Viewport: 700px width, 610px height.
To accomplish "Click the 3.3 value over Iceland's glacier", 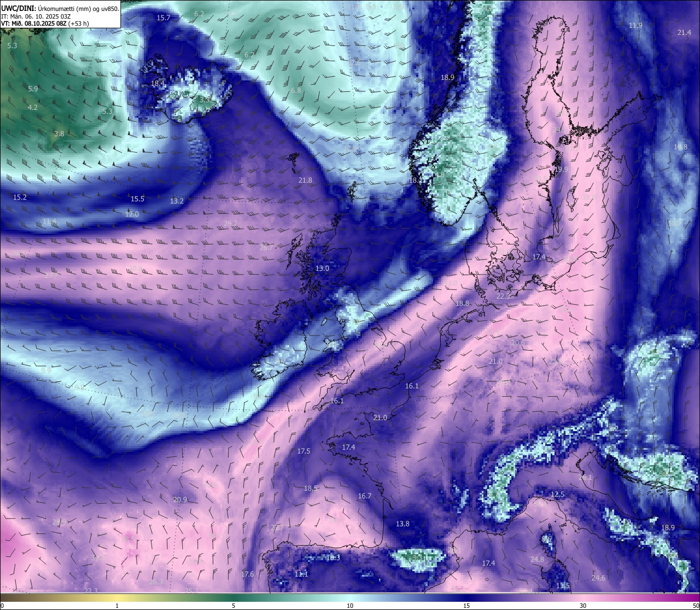I will click(204, 100).
